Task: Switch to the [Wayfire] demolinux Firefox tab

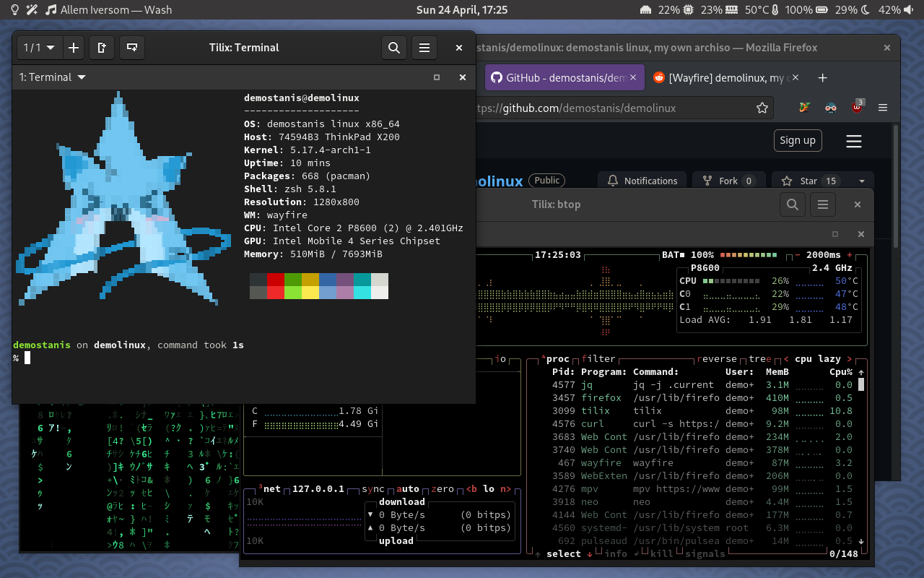Action: [x=728, y=77]
